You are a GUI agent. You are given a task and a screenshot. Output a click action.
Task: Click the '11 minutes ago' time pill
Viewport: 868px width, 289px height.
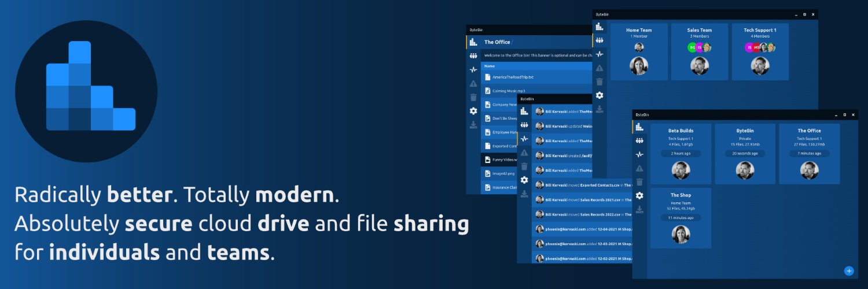click(x=681, y=218)
